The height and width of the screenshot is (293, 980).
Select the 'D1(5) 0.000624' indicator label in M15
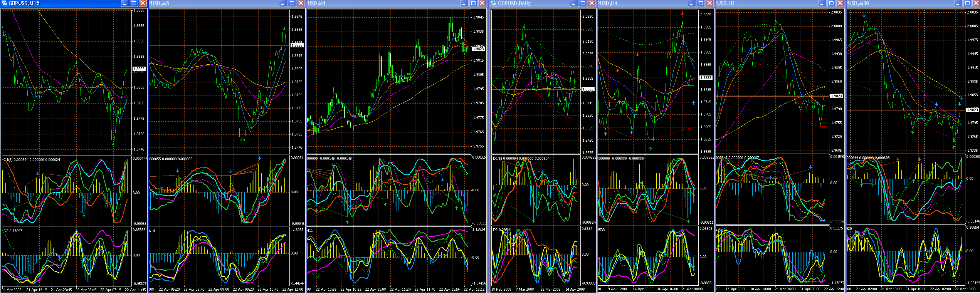32,159
